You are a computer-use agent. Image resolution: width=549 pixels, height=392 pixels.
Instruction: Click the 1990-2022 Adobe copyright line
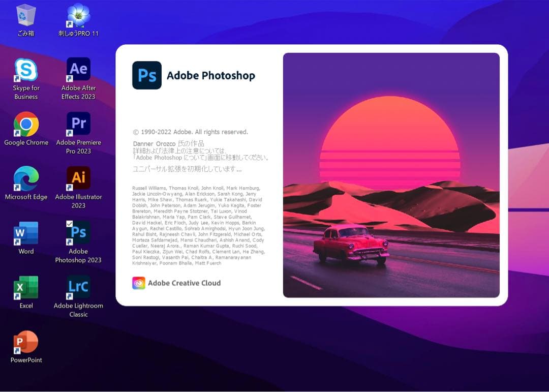tap(190, 132)
